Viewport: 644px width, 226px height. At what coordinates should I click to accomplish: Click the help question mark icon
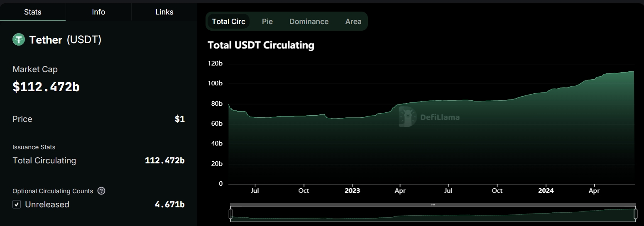coord(101,191)
